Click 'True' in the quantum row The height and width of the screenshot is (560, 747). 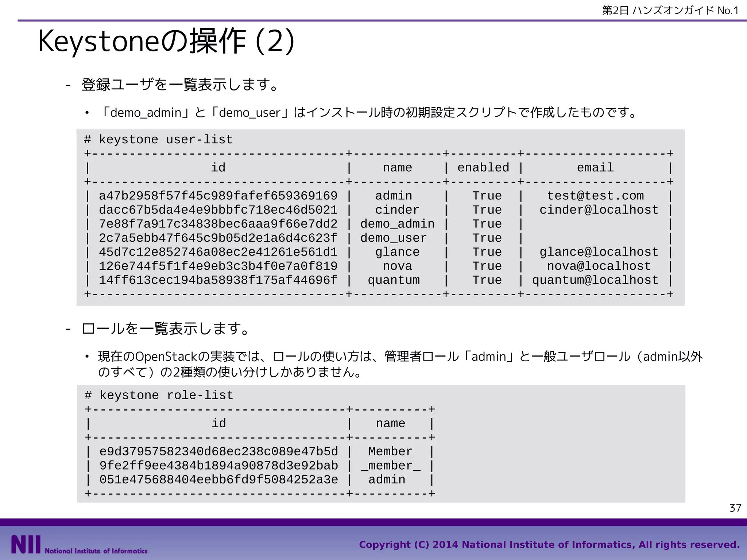click(x=487, y=280)
